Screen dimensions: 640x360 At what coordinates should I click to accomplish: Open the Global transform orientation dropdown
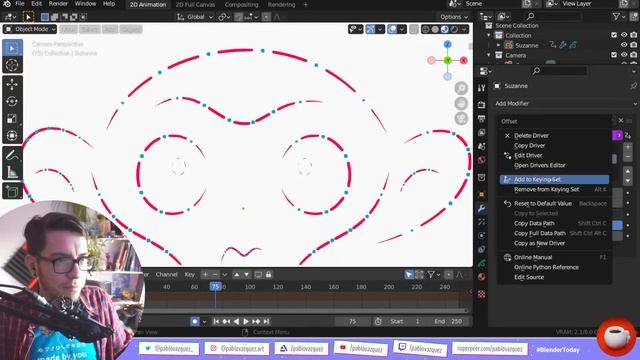(x=195, y=17)
